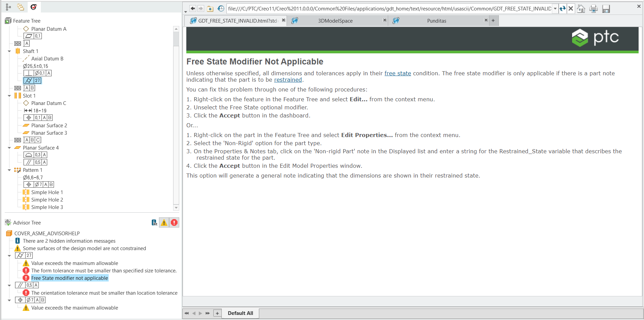
Task: Click Feature Tree scrollbar down arrow
Action: [x=176, y=207]
